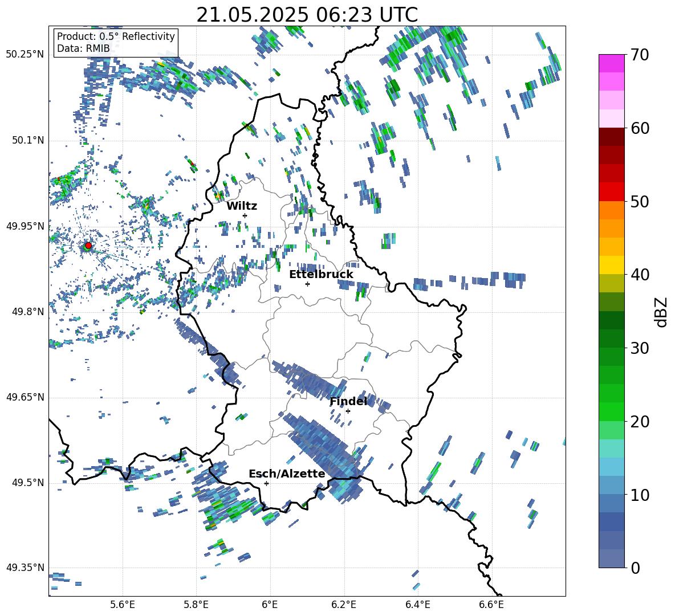Click the Findel station cross marker
Screen dimensions: 675x616
(x=348, y=411)
